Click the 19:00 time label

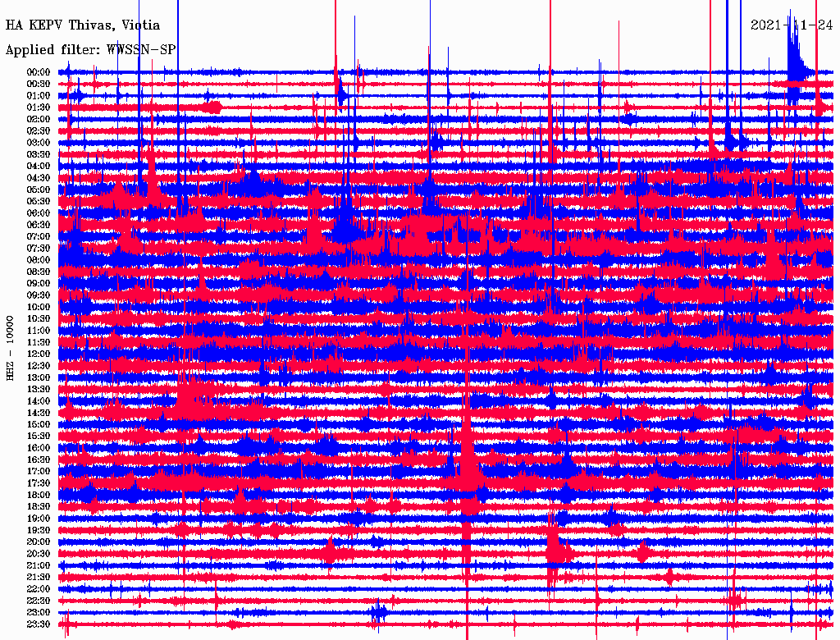tap(39, 519)
